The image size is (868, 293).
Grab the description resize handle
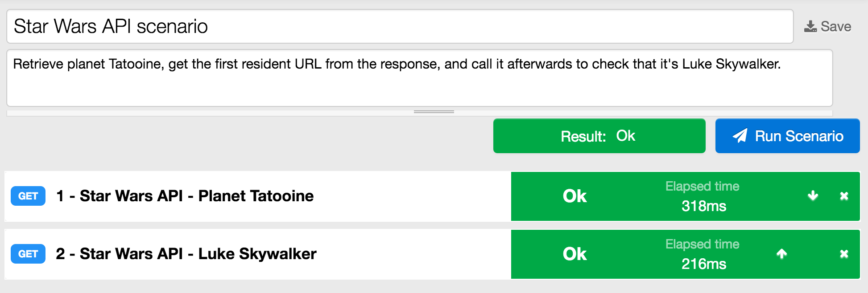coord(434,112)
